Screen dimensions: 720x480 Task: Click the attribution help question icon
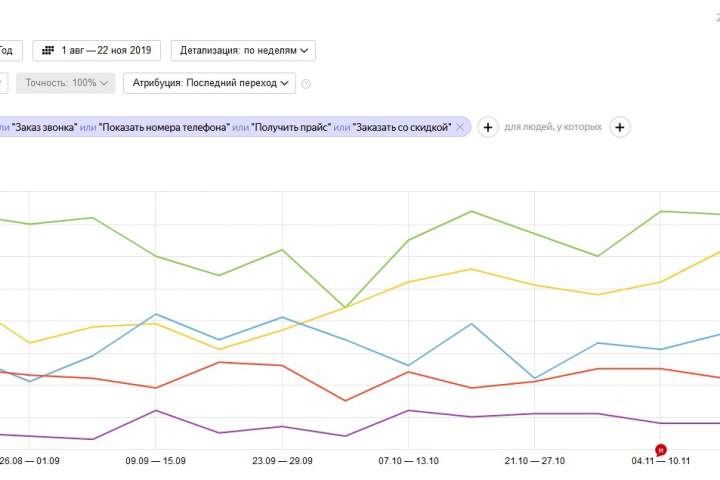point(307,84)
